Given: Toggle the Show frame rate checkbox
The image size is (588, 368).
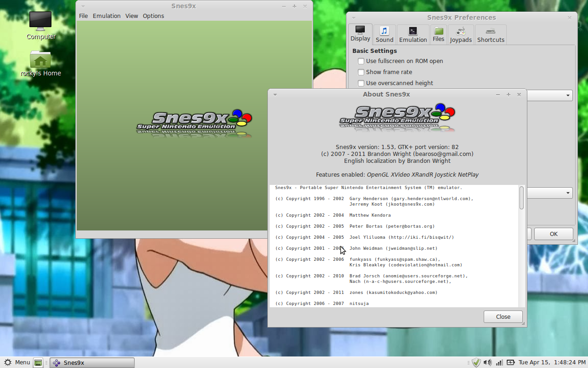Looking at the screenshot, I should pos(361,72).
